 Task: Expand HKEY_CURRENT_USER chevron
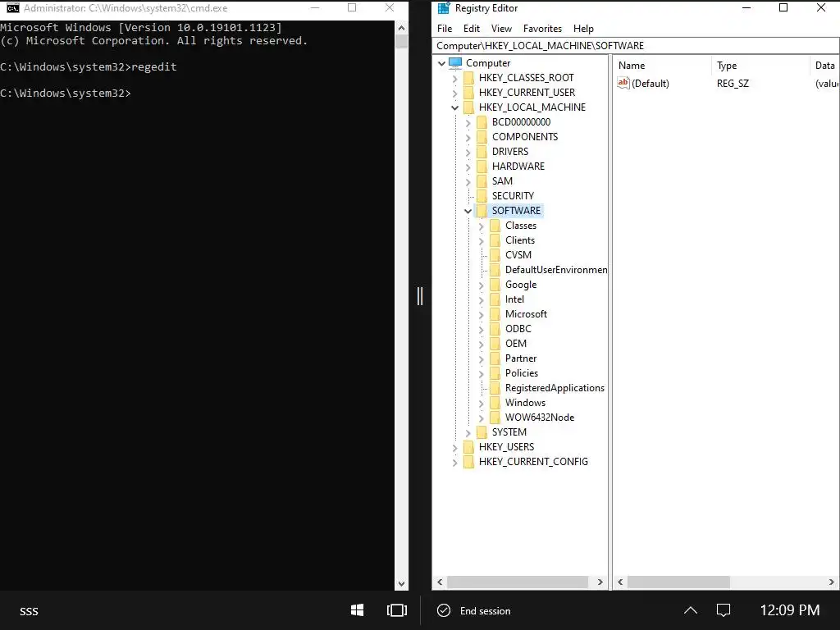[x=454, y=93]
